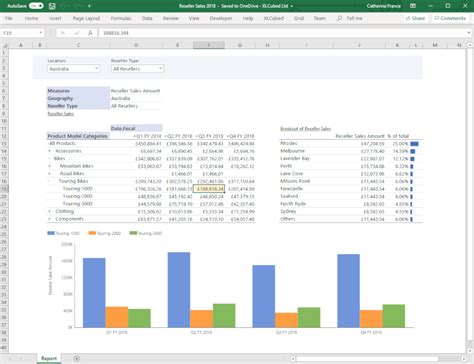Click the Reseller Sales link
Viewport: 474px width, 364px height.
61,114
